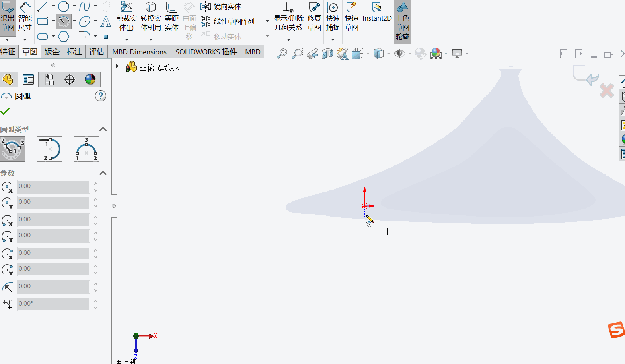Click Previous View icon

point(312,54)
